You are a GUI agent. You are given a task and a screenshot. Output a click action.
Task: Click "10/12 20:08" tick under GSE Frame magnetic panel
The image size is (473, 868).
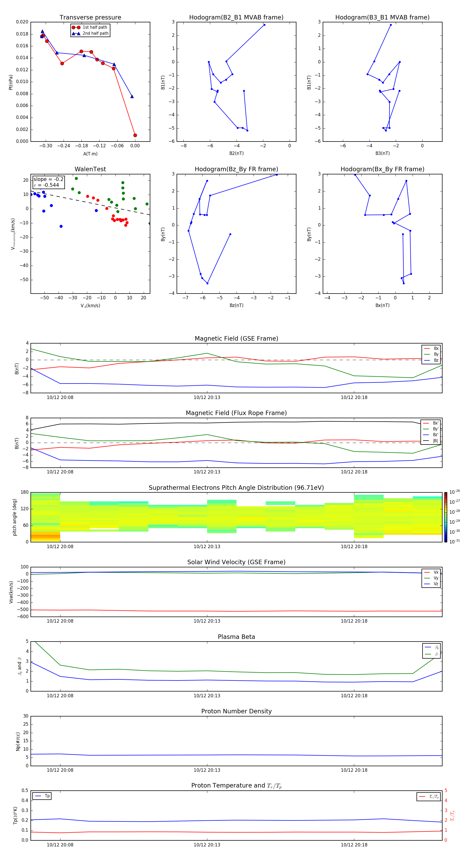[x=60, y=397]
